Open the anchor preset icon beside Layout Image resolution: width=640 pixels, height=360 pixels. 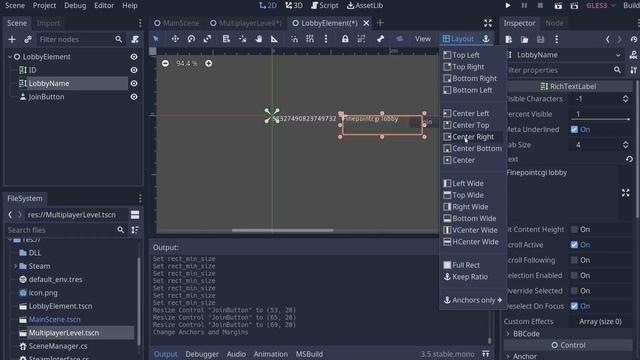(486, 39)
